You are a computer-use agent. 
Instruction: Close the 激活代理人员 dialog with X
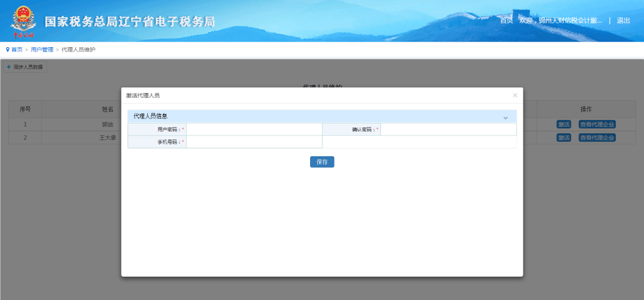(x=515, y=95)
